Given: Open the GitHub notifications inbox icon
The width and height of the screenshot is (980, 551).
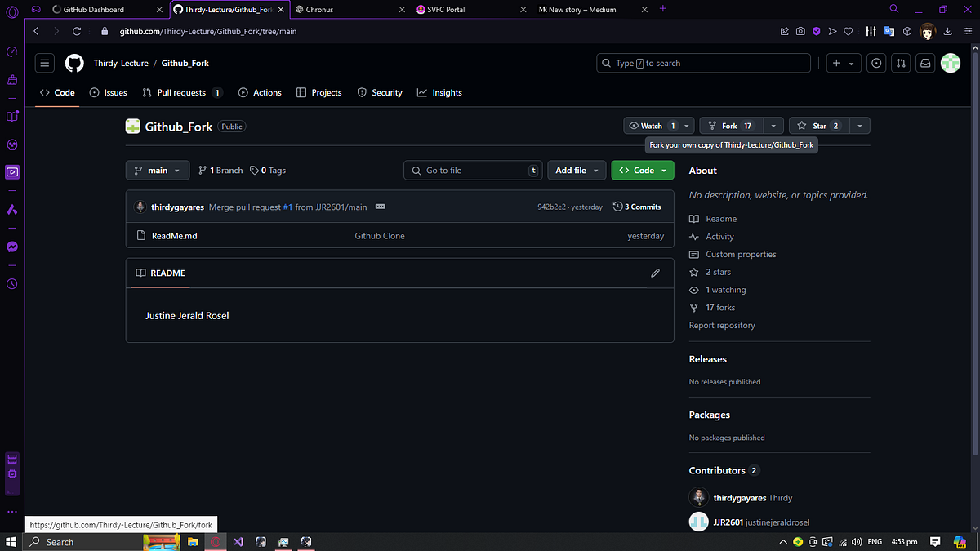Looking at the screenshot, I should tap(925, 62).
